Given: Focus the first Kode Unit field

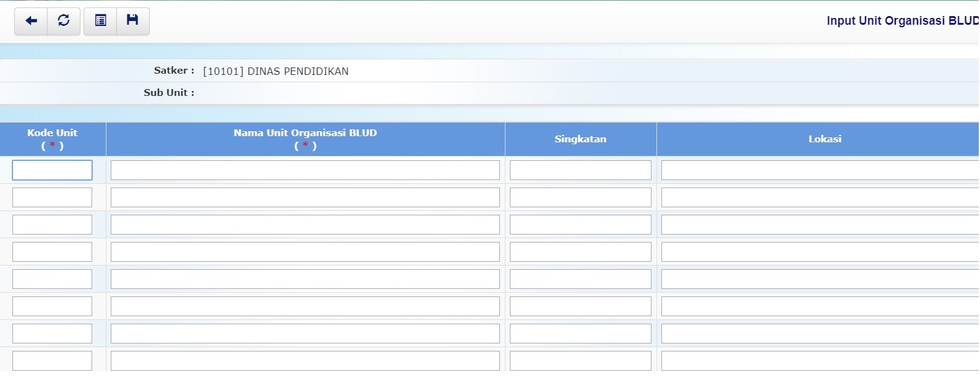Looking at the screenshot, I should [x=52, y=170].
